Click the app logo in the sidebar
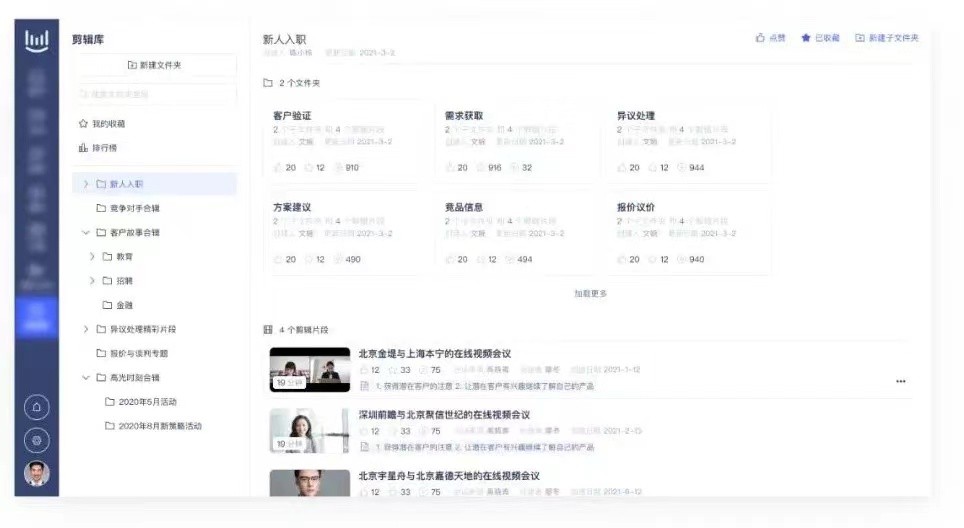Viewport: 964px width, 528px height. [x=36, y=41]
